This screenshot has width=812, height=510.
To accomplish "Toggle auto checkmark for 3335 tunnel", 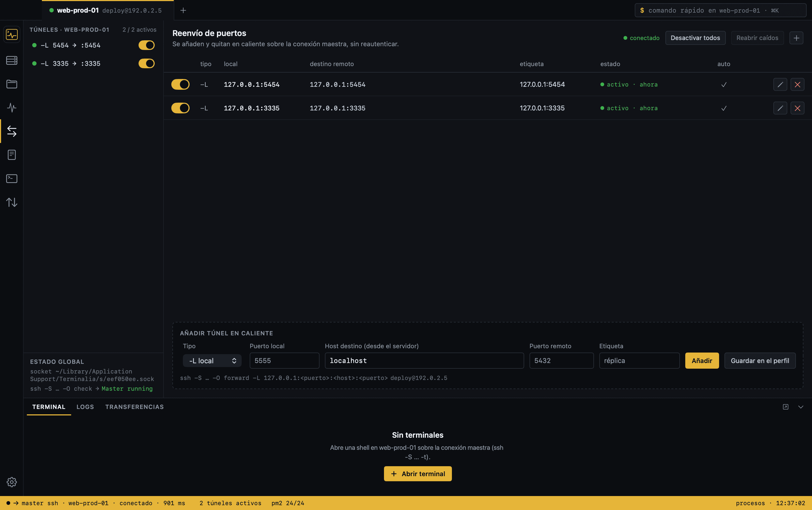I will pyautogui.click(x=724, y=108).
